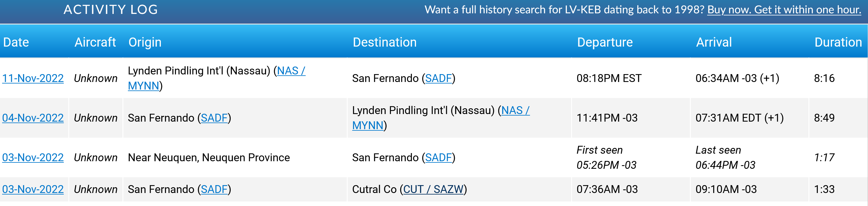The image size is (868, 206).
Task: Click the Arrival column header
Action: 714,42
